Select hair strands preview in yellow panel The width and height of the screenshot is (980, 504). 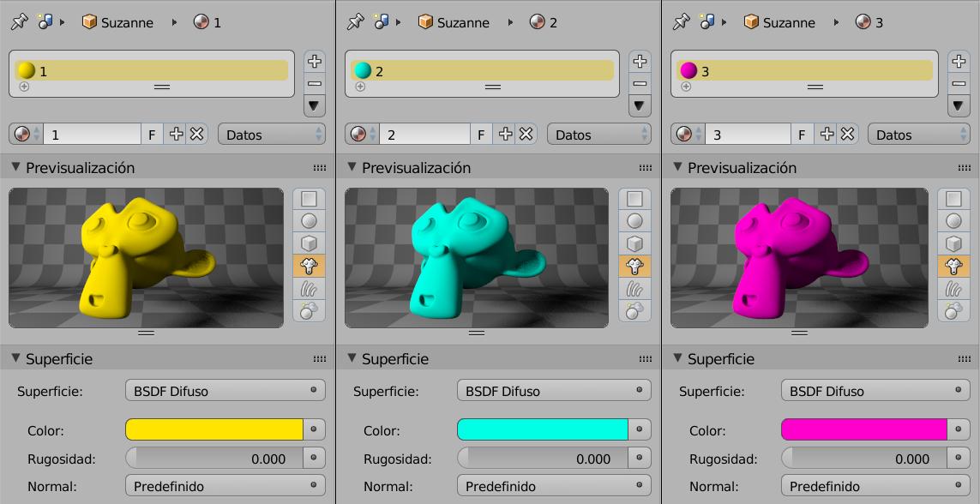click(309, 289)
